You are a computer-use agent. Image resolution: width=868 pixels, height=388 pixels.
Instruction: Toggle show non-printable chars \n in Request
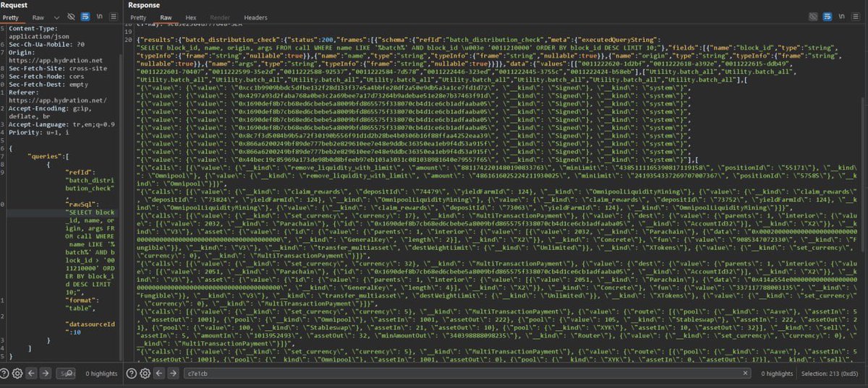point(98,17)
